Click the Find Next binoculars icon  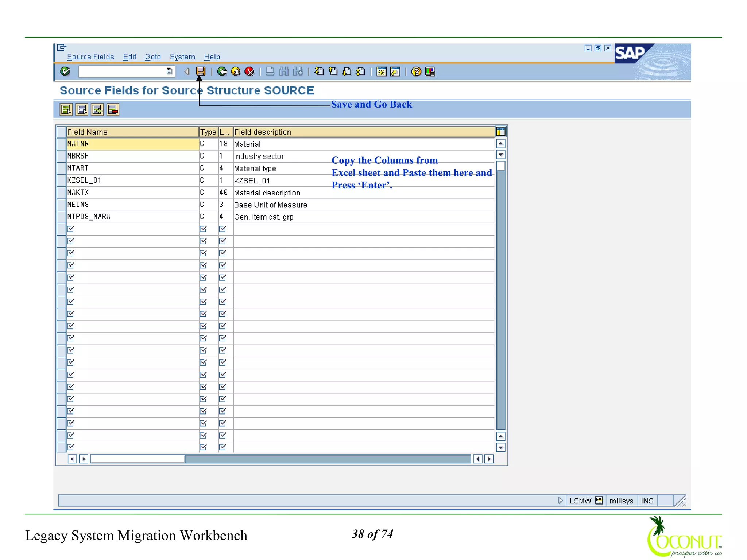coord(298,71)
